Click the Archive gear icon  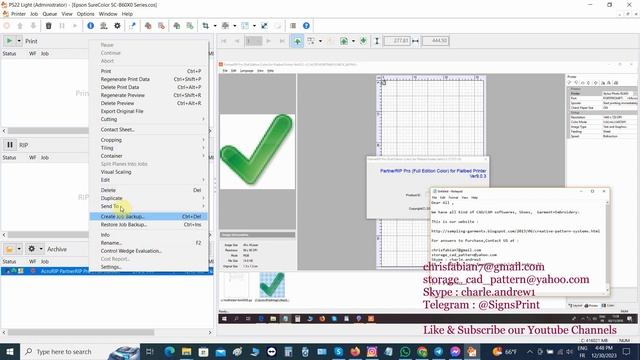coord(31,249)
